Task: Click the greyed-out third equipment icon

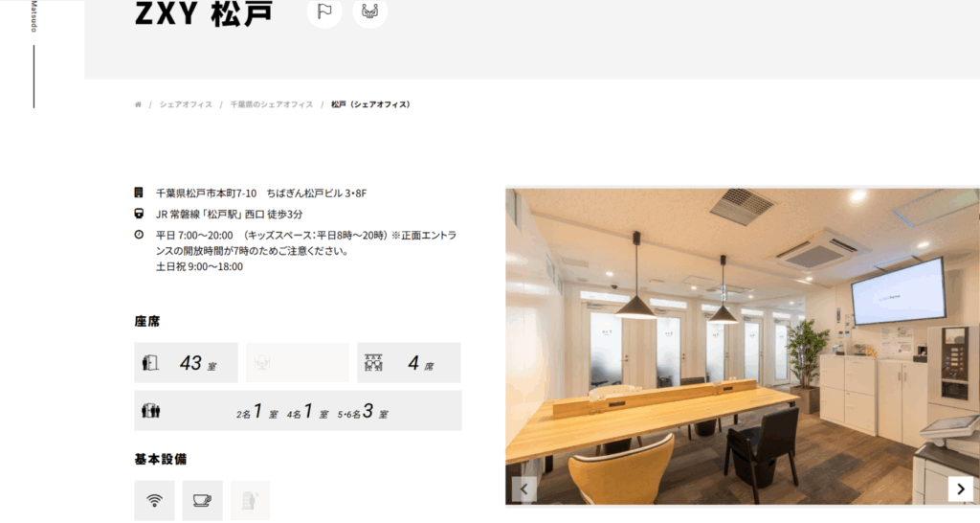Action: click(x=250, y=500)
